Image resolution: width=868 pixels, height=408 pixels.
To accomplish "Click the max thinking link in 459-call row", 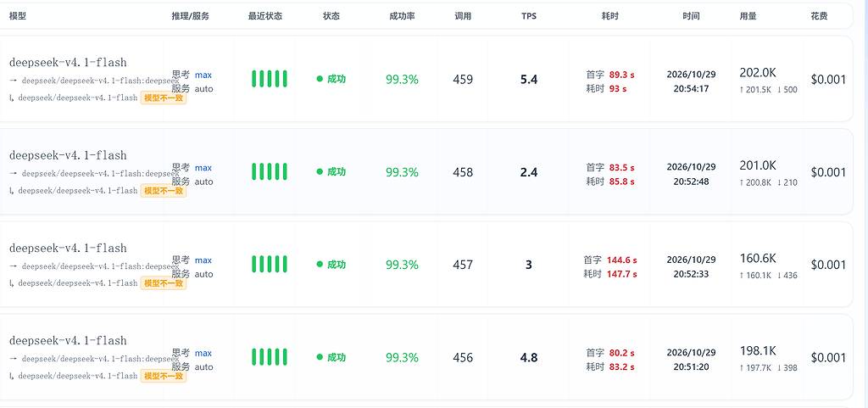I will (203, 75).
